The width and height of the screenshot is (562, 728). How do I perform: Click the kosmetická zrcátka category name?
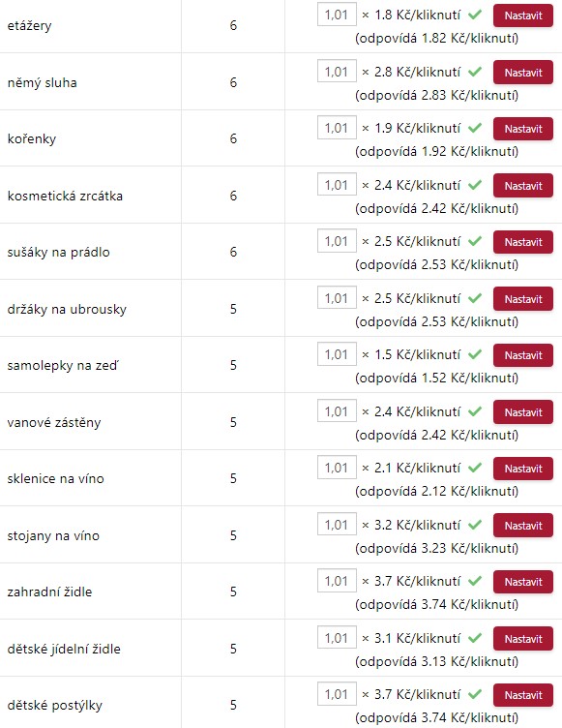point(65,196)
